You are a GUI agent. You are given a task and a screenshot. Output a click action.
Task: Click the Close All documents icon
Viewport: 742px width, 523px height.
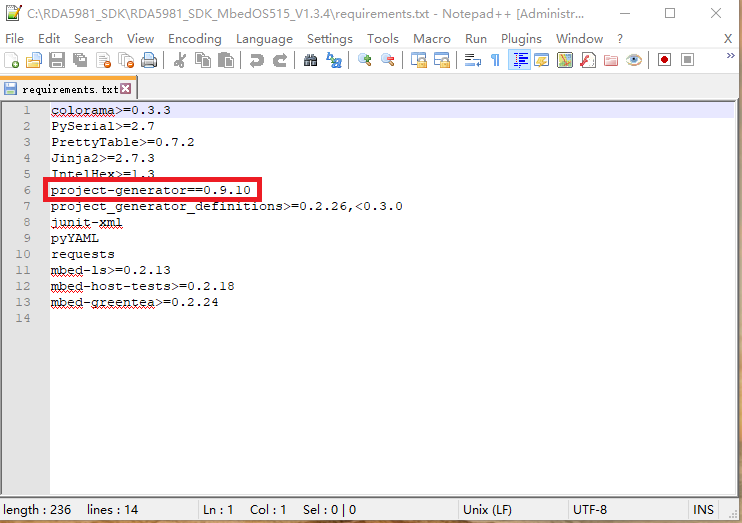tap(126, 60)
